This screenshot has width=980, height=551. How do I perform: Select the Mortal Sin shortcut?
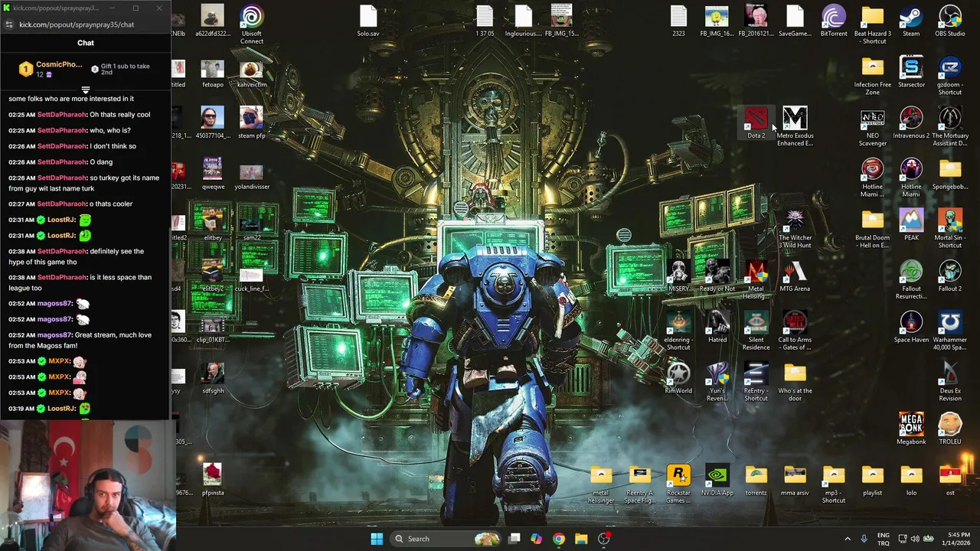(x=950, y=229)
